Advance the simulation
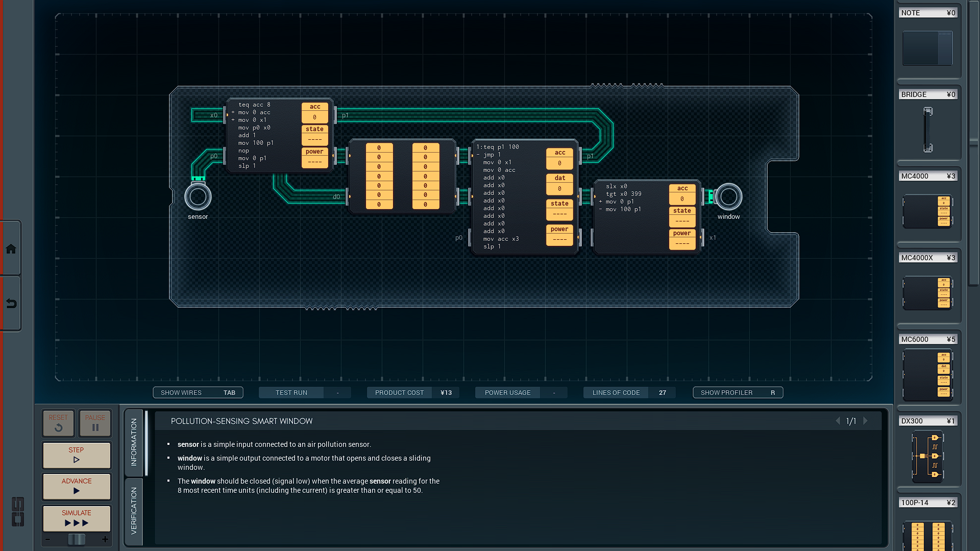The height and width of the screenshot is (551, 980). pyautogui.click(x=77, y=486)
